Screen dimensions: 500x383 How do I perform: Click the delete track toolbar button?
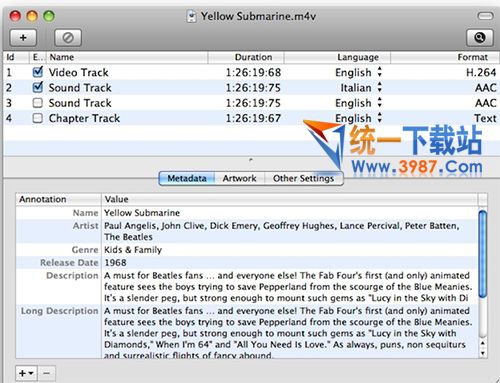pyautogui.click(x=68, y=38)
